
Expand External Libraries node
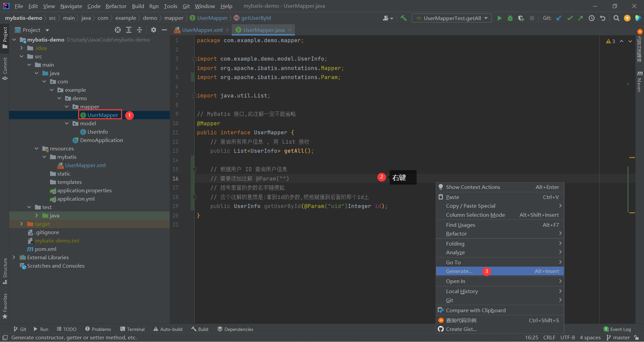pyautogui.click(x=14, y=257)
